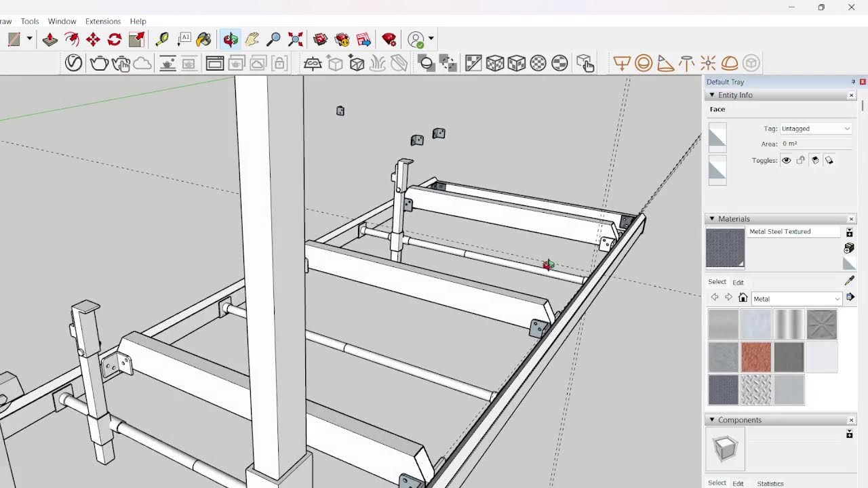
Task: Click the material sample eyedropper
Action: tap(850, 281)
